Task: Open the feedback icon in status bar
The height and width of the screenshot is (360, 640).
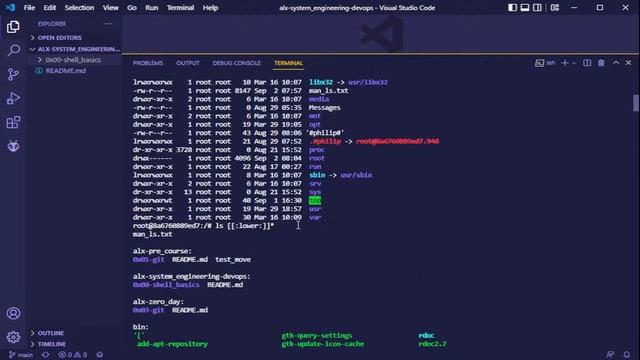Action: tap(610, 355)
